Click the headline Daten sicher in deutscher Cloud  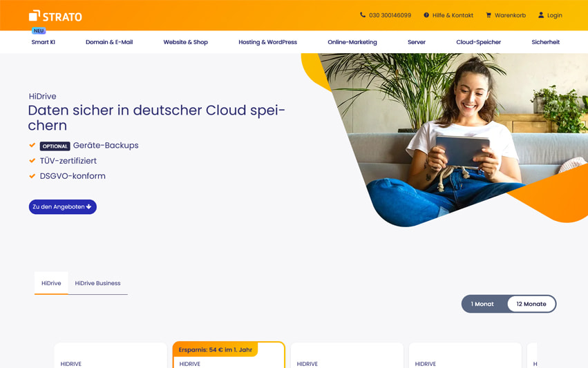click(x=156, y=117)
